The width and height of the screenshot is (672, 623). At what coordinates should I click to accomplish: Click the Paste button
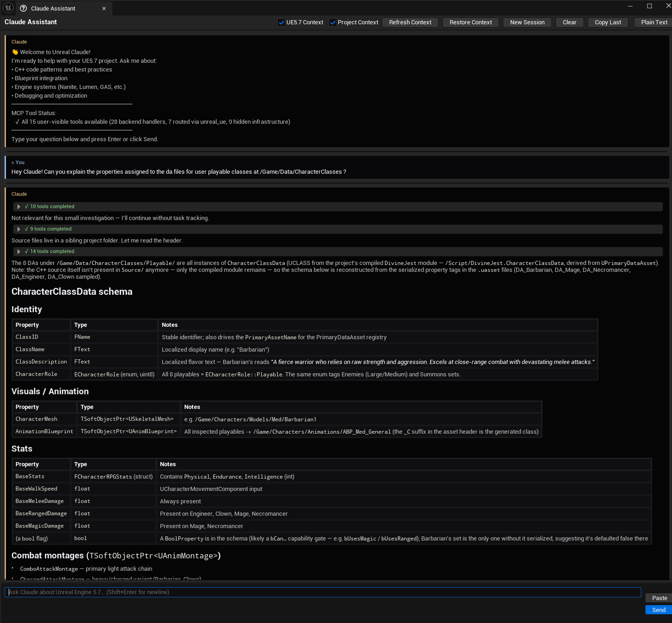tap(659, 598)
